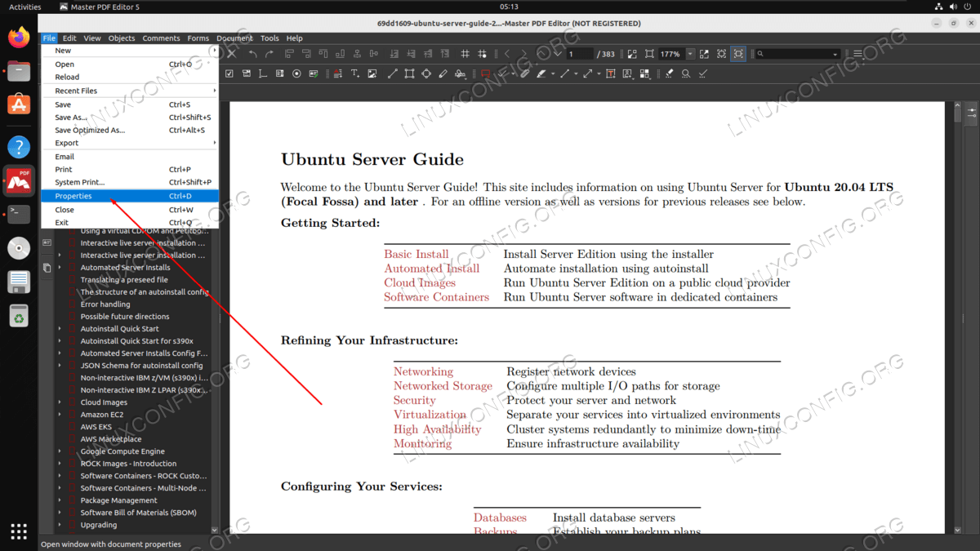The height and width of the screenshot is (551, 980).
Task: Select the Check Box form tool
Action: 229,73
